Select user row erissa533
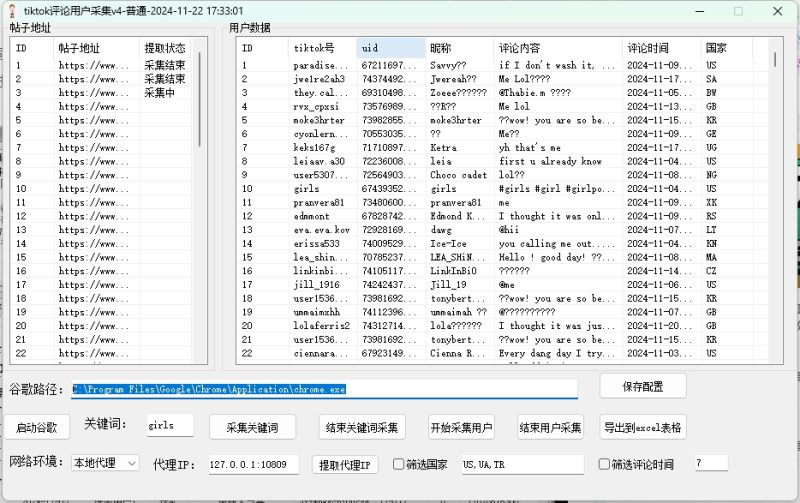 [316, 244]
